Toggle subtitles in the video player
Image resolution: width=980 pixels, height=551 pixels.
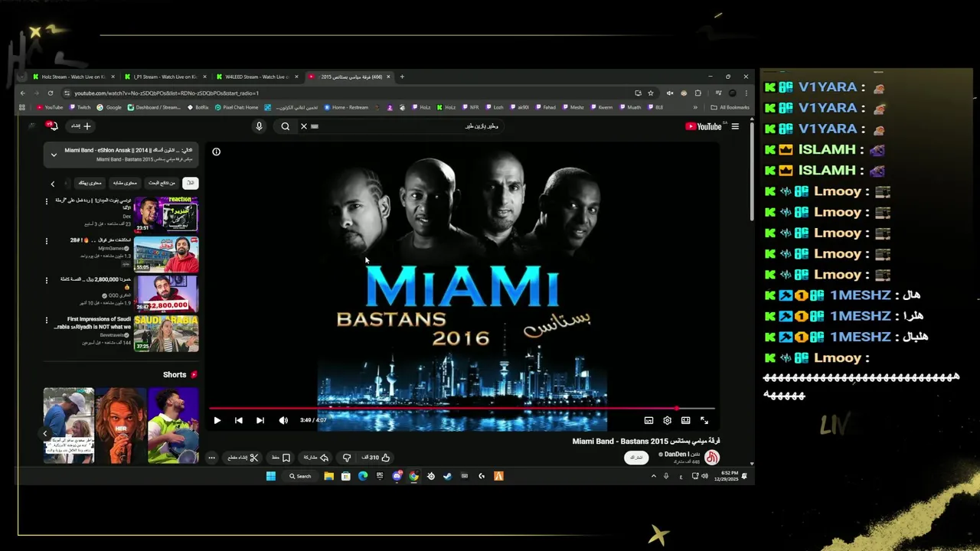click(648, 420)
